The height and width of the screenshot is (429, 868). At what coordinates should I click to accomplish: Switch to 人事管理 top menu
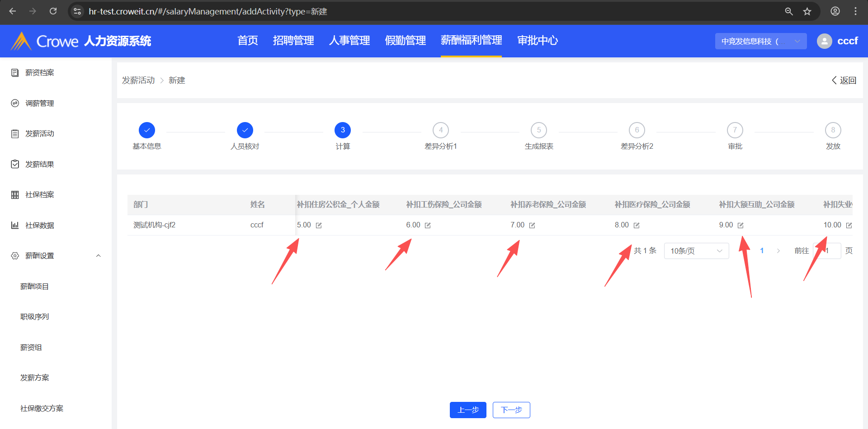(349, 41)
